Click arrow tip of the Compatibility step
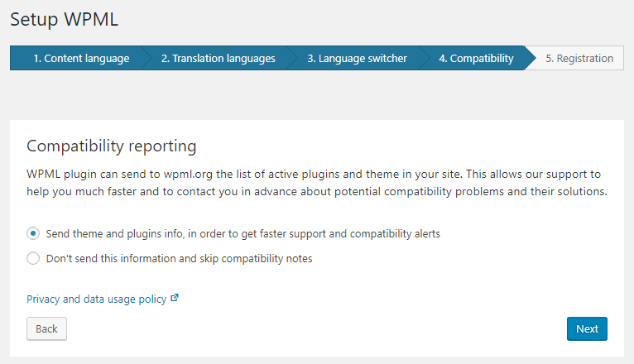 (530, 58)
